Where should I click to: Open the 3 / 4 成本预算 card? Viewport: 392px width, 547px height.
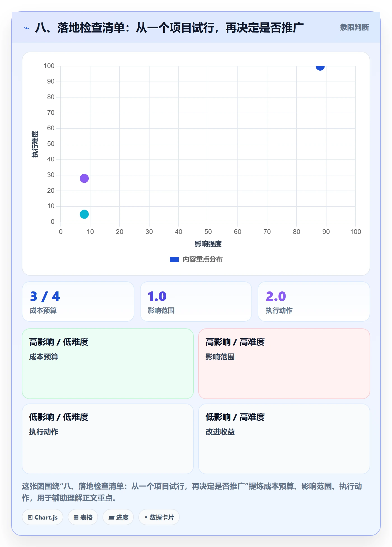point(78,302)
